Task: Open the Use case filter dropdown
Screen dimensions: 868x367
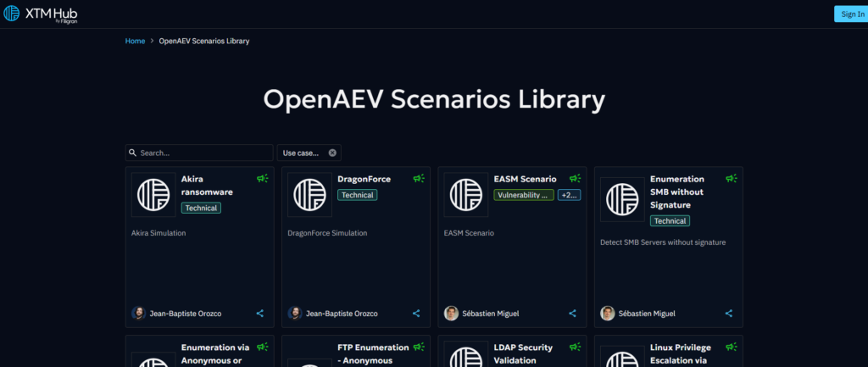Action: tap(301, 153)
